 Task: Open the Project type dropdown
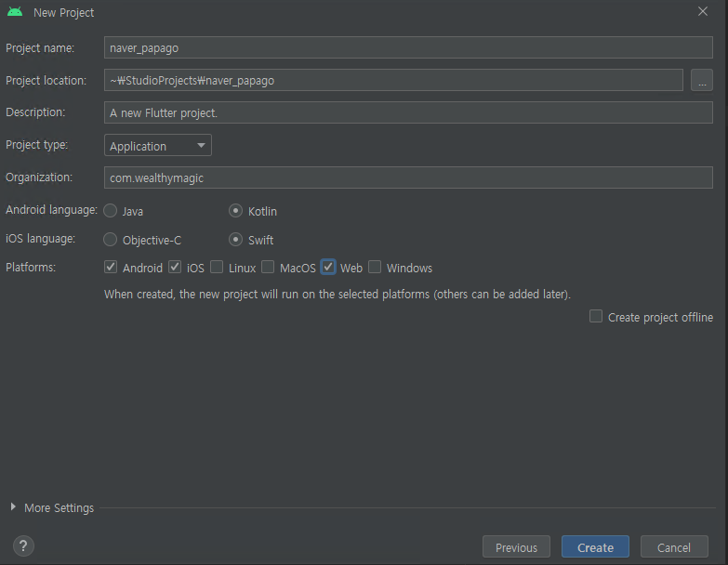[158, 145]
